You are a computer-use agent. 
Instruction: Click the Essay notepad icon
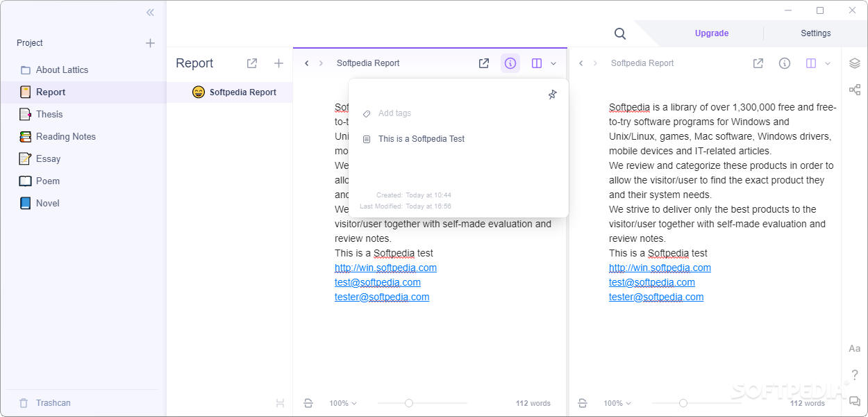pyautogui.click(x=25, y=158)
